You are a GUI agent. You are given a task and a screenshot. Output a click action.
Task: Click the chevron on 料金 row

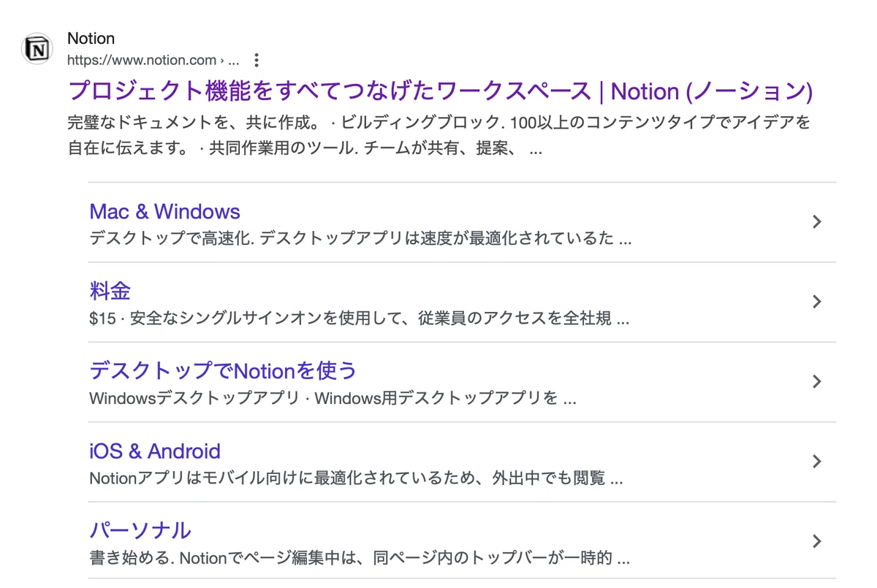[818, 302]
